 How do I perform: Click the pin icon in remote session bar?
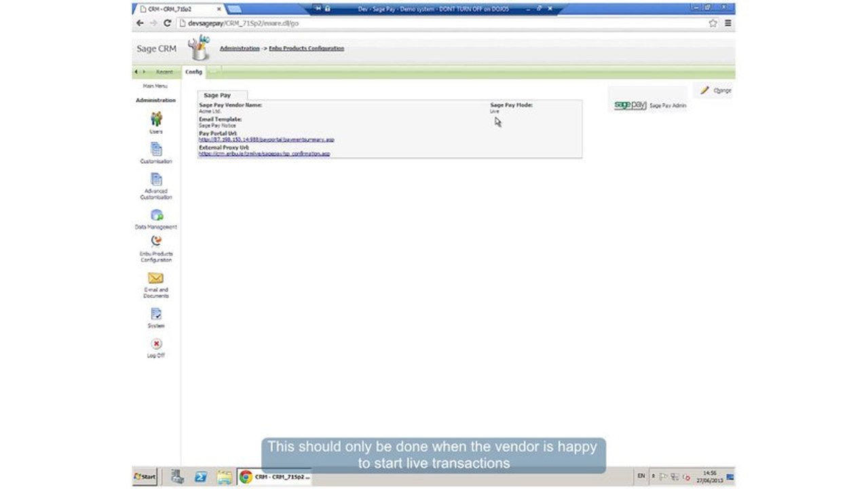pos(318,9)
